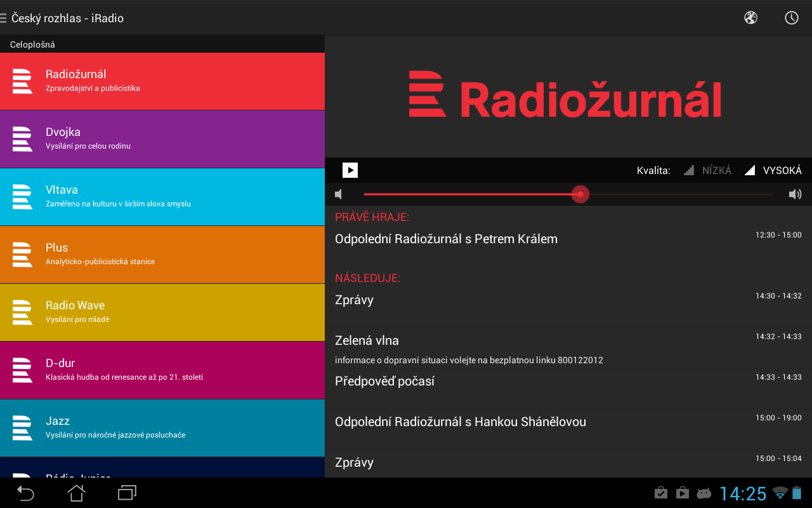
Task: Tap the Android home button
Action: click(x=76, y=493)
